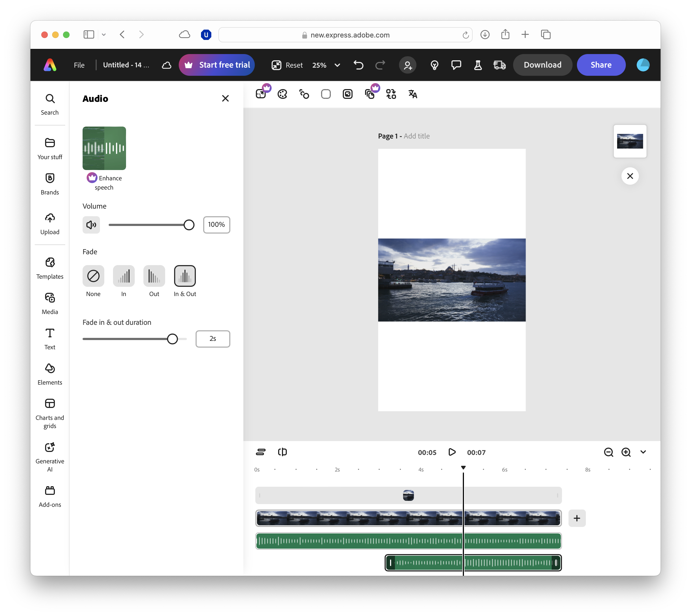
Task: Click the cloud sync status icon in app bar
Action: tap(166, 65)
